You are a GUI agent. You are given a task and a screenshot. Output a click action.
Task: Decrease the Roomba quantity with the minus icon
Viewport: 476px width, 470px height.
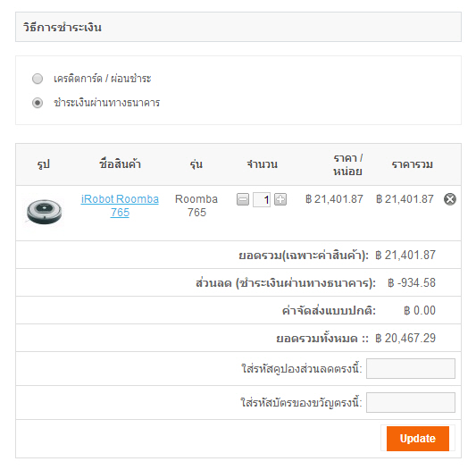point(243,199)
